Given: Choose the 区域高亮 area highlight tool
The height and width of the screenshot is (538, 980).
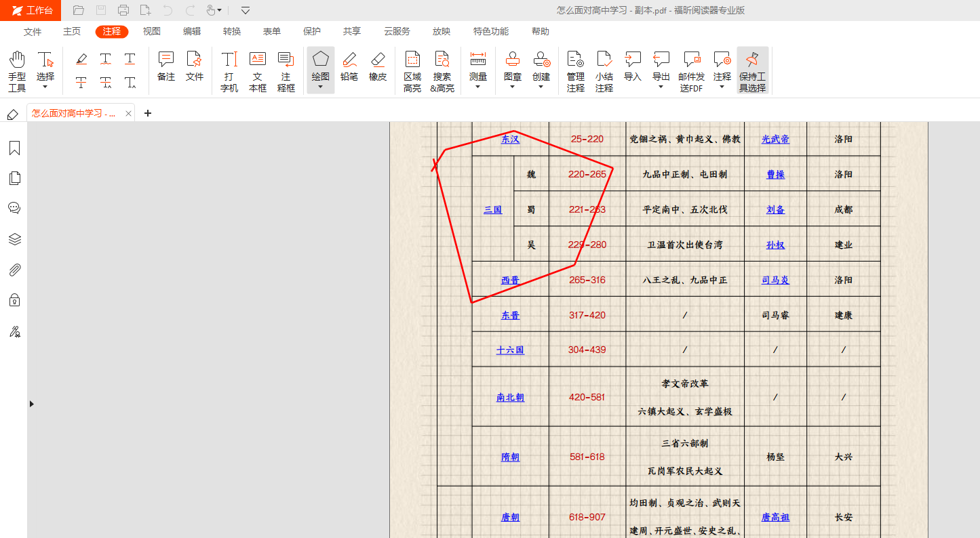Looking at the screenshot, I should [412, 70].
